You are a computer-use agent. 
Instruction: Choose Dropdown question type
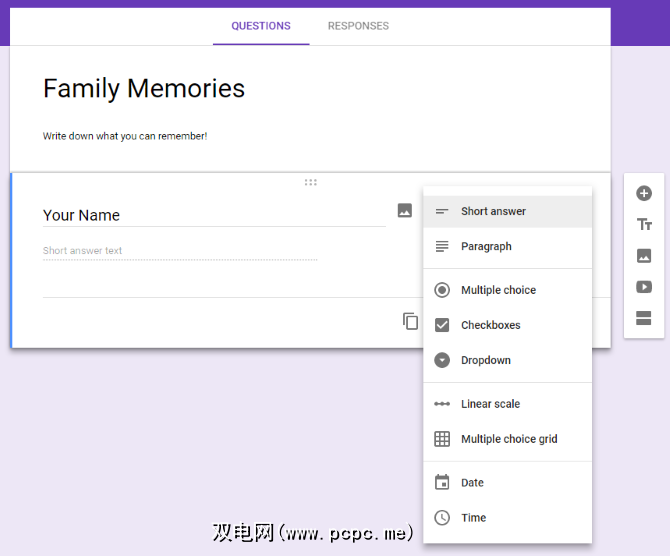(507, 360)
